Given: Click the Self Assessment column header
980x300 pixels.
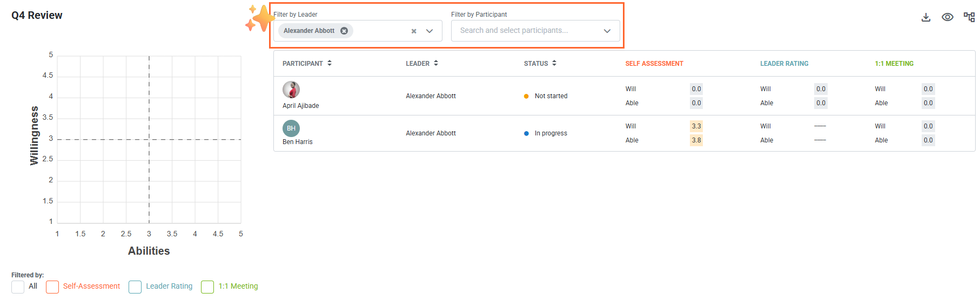Looking at the screenshot, I should coord(654,64).
